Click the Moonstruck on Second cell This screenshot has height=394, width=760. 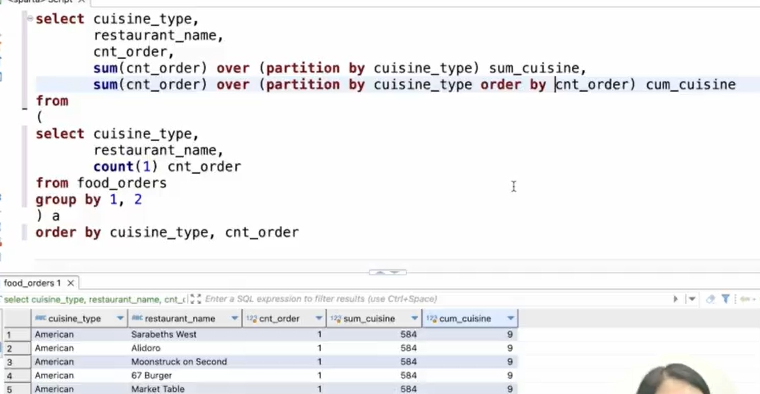[185, 362]
